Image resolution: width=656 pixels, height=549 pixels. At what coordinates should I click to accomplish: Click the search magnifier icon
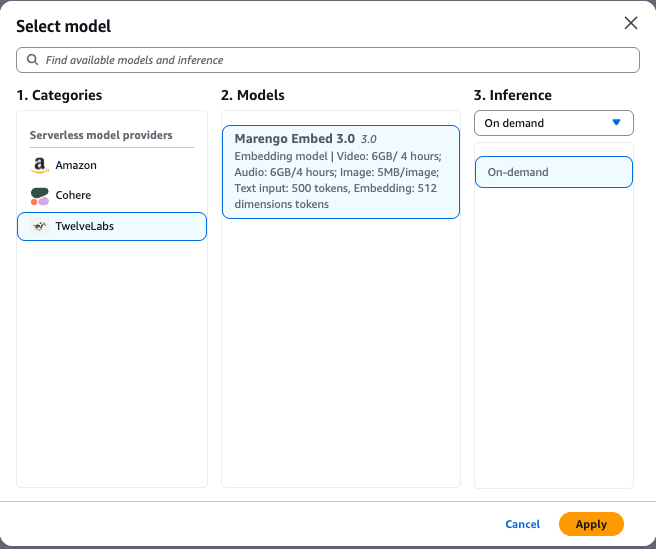pos(32,60)
